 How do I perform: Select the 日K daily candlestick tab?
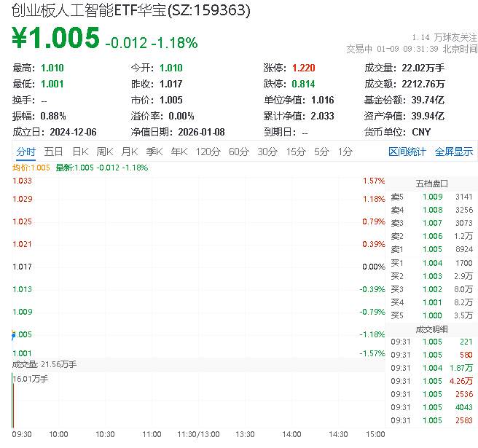tap(80, 152)
